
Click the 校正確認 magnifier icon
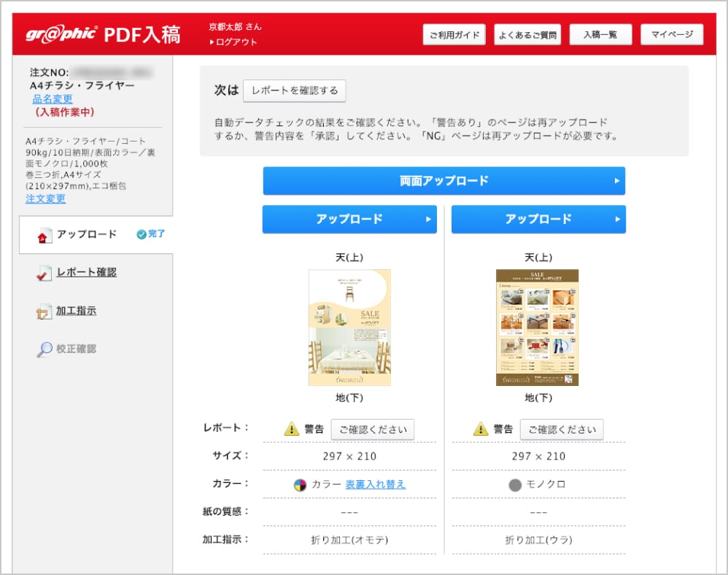point(43,350)
